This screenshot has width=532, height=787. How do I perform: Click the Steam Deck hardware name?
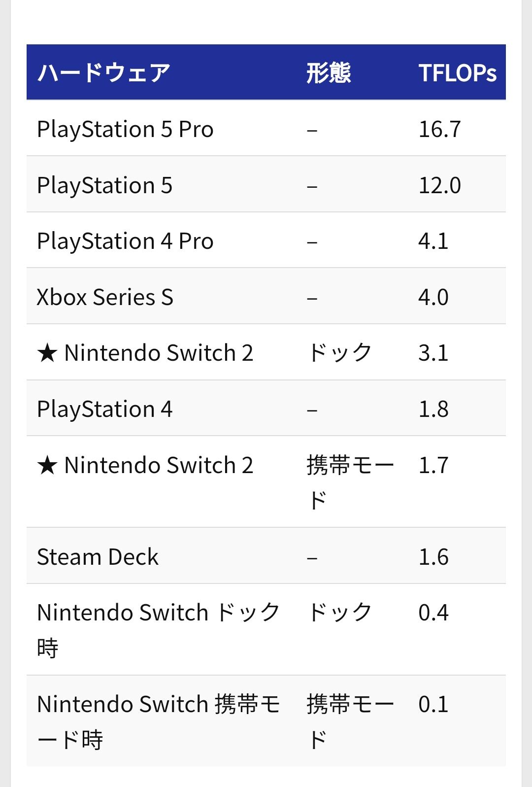click(x=98, y=557)
